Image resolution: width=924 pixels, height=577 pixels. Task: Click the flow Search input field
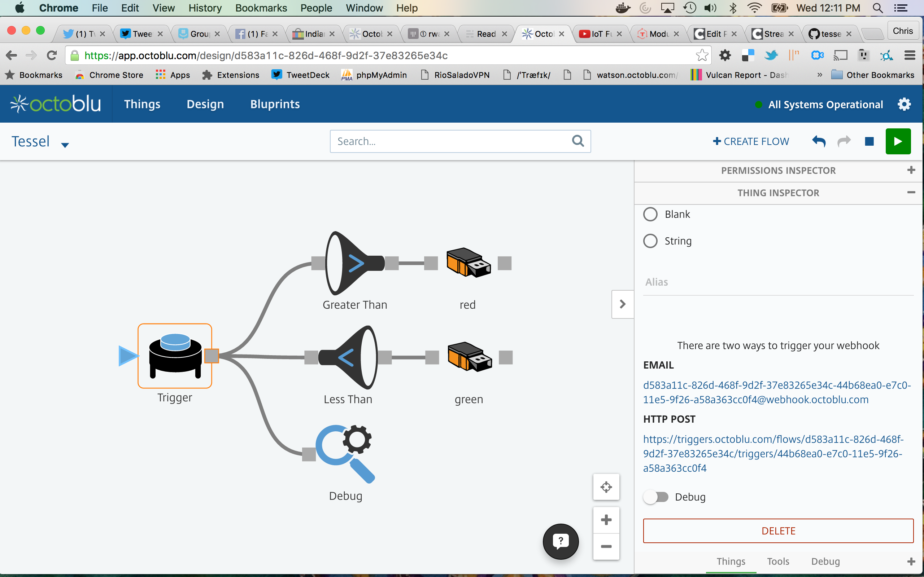point(450,142)
